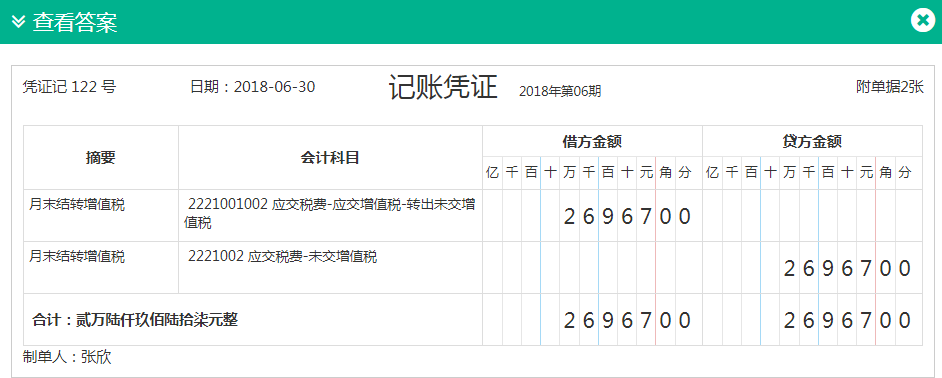Click the total row's debit amount 2696700
This screenshot has height=378, width=942.
[628, 321]
